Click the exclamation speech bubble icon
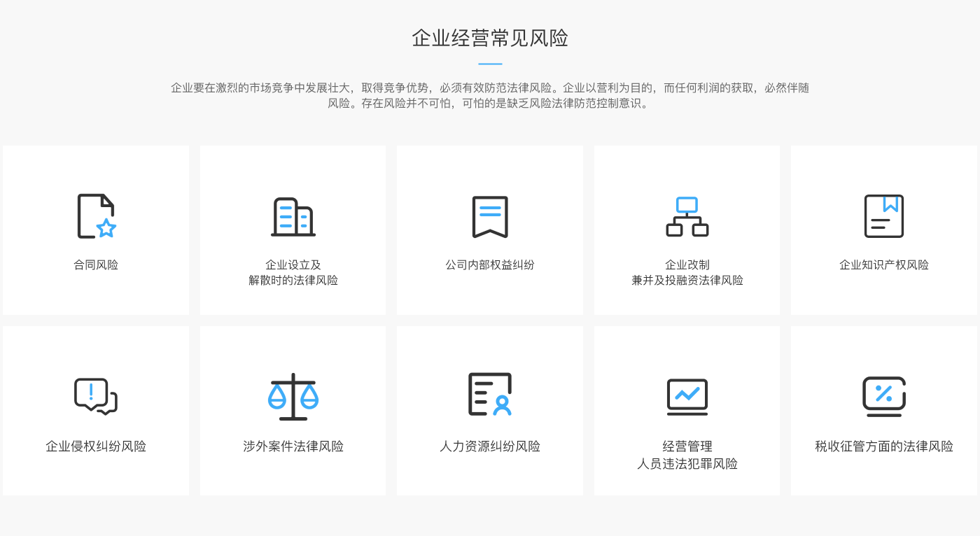This screenshot has height=536, width=980. tap(96, 397)
